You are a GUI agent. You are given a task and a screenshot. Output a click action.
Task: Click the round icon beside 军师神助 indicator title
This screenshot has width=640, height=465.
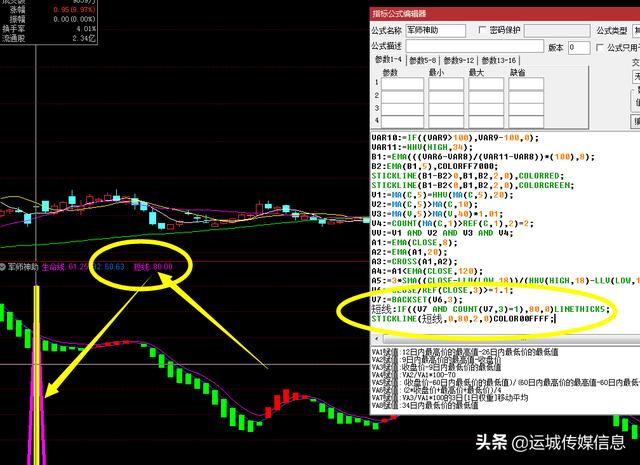tap(2, 267)
